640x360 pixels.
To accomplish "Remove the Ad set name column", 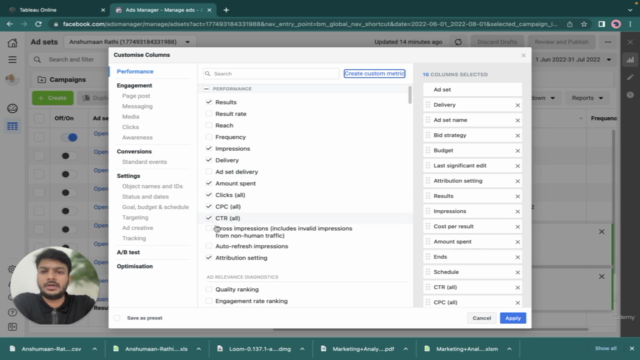I will 518,120.
